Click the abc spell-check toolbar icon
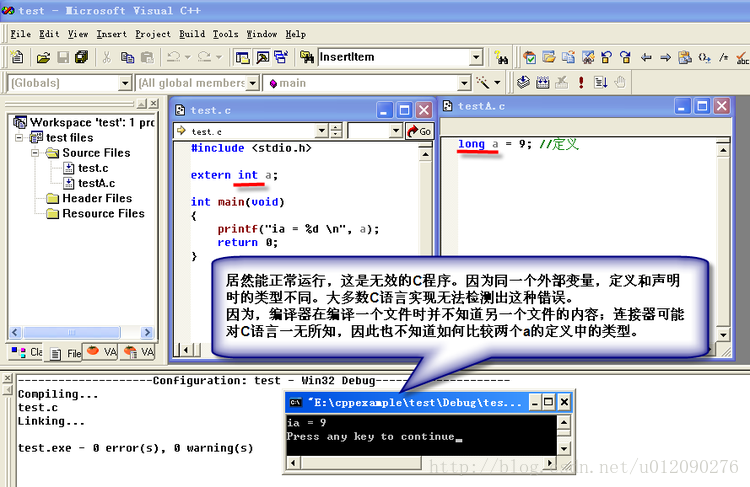Viewport: 750px width, 487px height. [x=742, y=57]
